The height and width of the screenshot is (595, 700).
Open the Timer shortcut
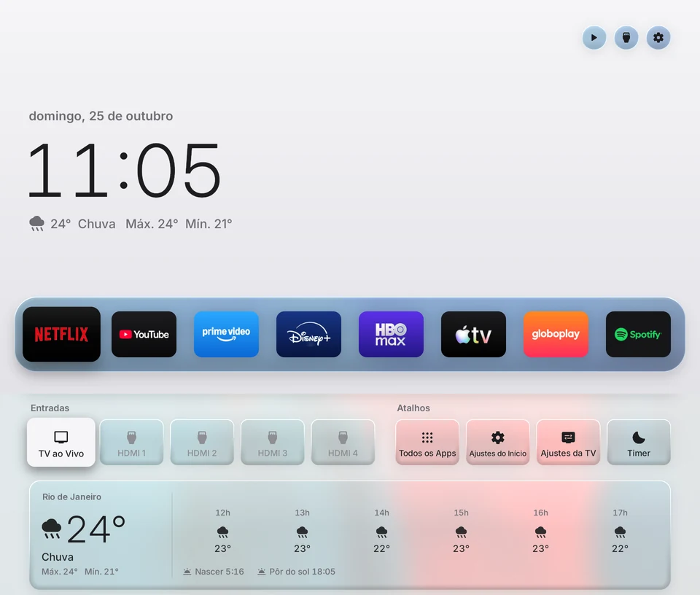639,443
